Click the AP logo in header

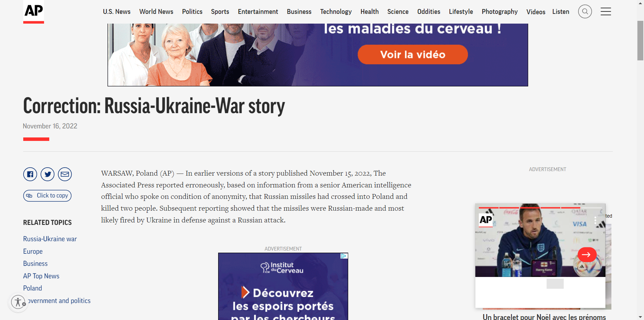click(34, 12)
